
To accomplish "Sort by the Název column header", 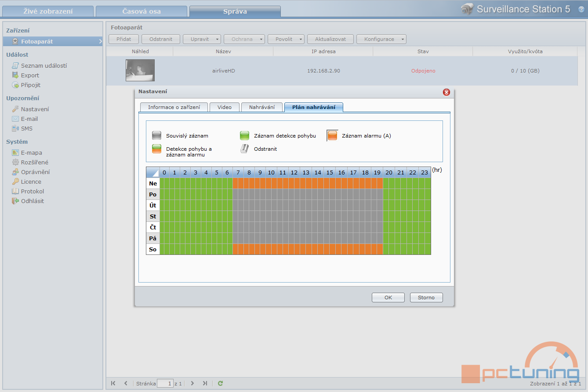I will [x=223, y=51].
